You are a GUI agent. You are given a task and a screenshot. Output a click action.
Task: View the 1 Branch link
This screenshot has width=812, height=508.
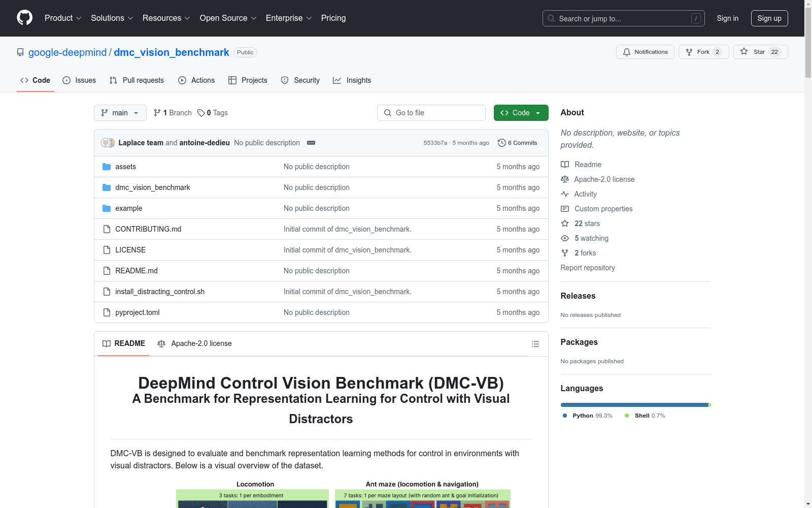[173, 113]
